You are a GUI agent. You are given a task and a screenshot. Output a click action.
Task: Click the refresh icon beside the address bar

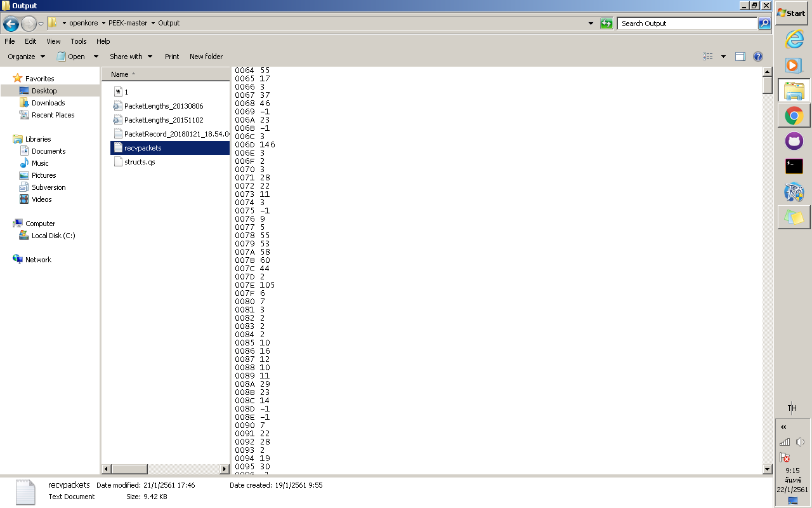coord(606,23)
